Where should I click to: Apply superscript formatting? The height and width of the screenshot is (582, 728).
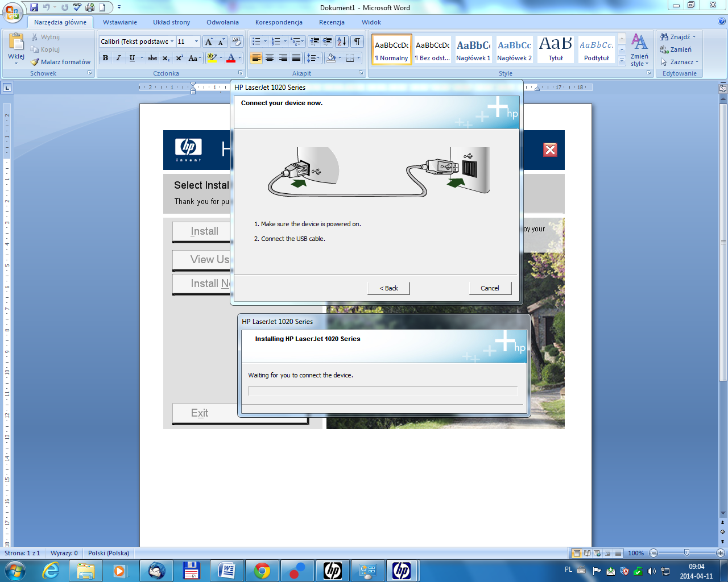[x=179, y=58]
